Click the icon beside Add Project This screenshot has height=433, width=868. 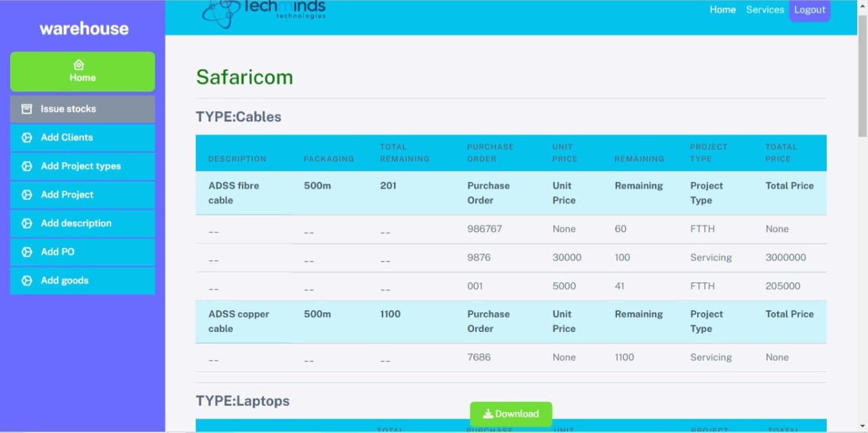click(x=27, y=194)
